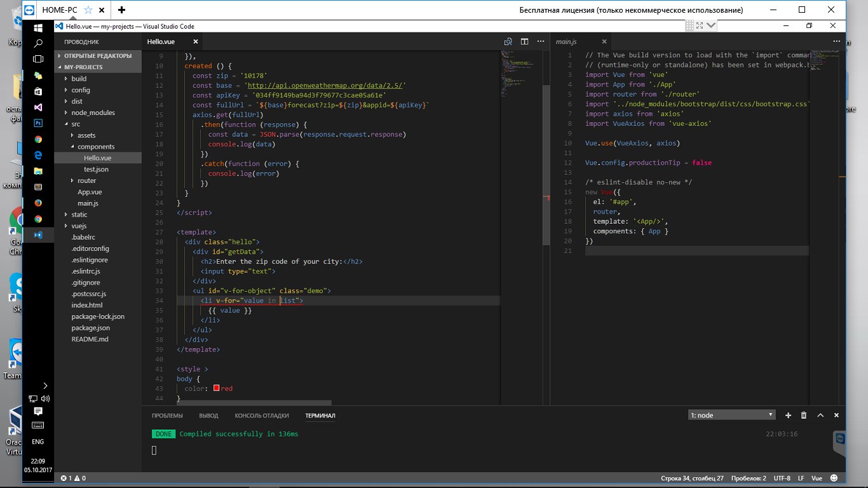Open the preview icon beside split editor
The height and width of the screenshot is (488, 868).
pyautogui.click(x=508, y=42)
